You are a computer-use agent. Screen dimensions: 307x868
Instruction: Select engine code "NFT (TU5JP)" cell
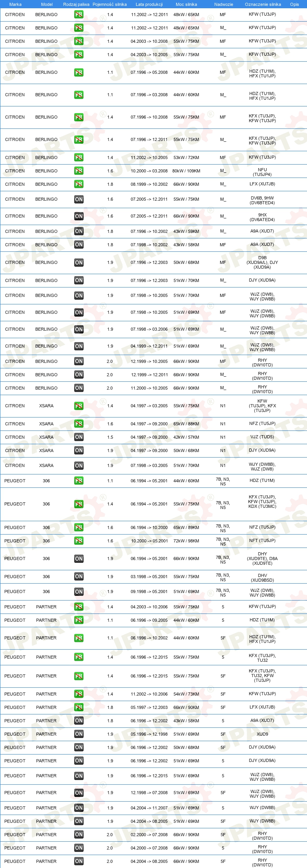262,541
